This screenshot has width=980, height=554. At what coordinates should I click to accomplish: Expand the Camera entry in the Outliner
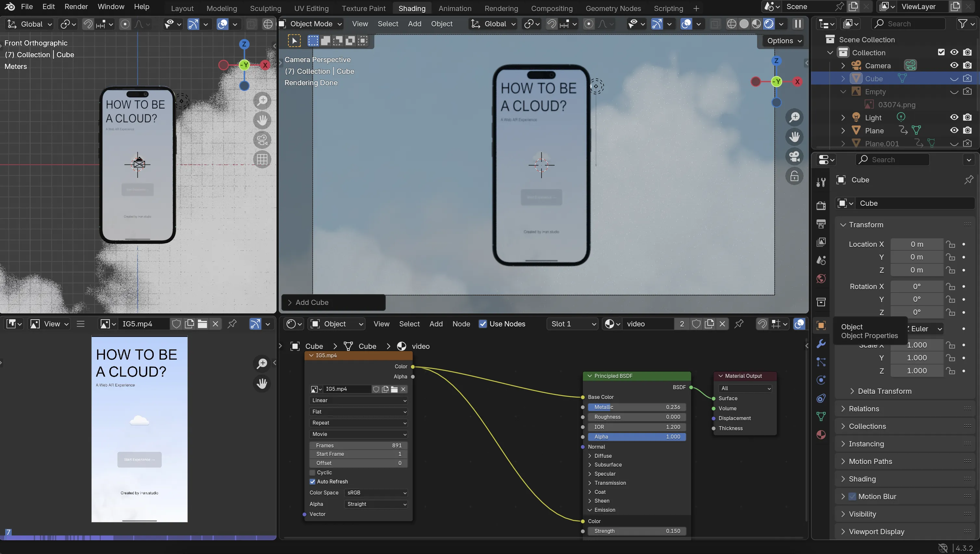[x=843, y=65]
